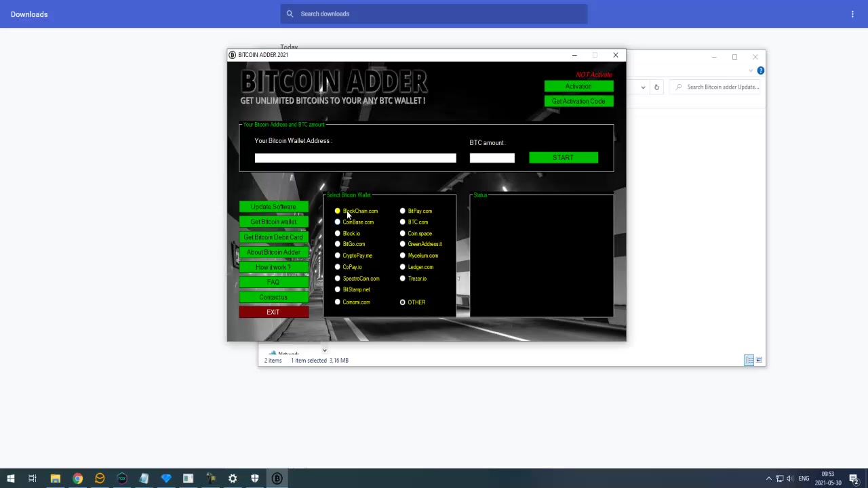This screenshot has width=868, height=488.
Task: Choose the BitPay.com wallet option
Action: [402, 211]
